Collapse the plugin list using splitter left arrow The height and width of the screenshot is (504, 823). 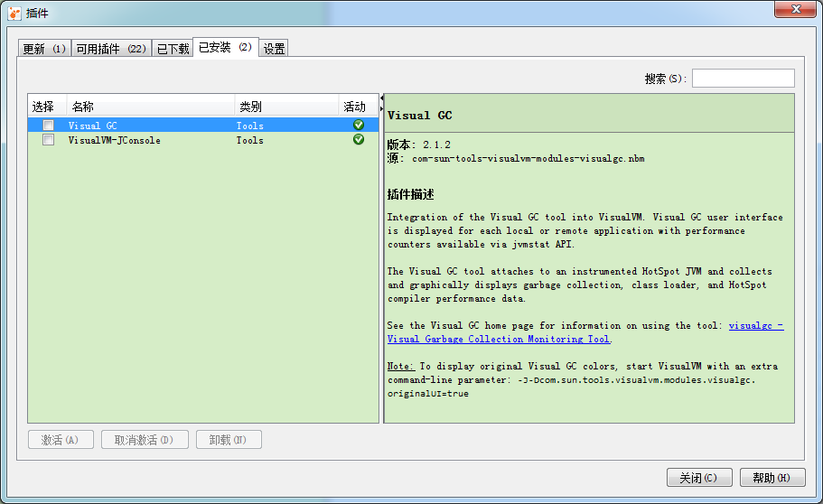click(x=381, y=98)
